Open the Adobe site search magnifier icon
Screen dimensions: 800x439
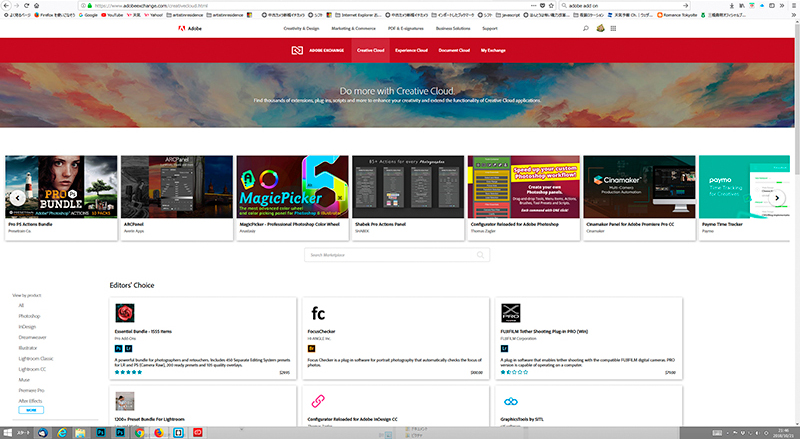pos(586,29)
